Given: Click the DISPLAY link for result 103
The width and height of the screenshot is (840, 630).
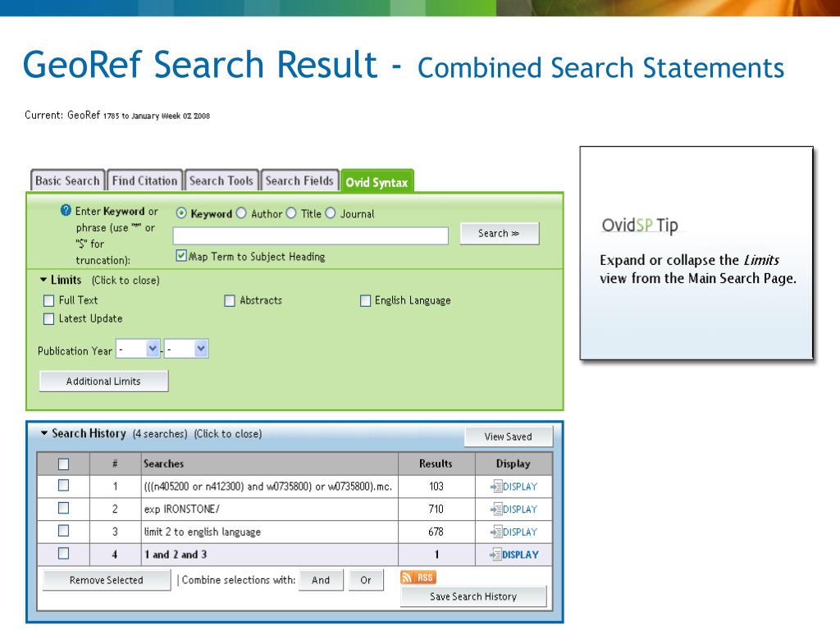Looking at the screenshot, I should (x=519, y=486).
